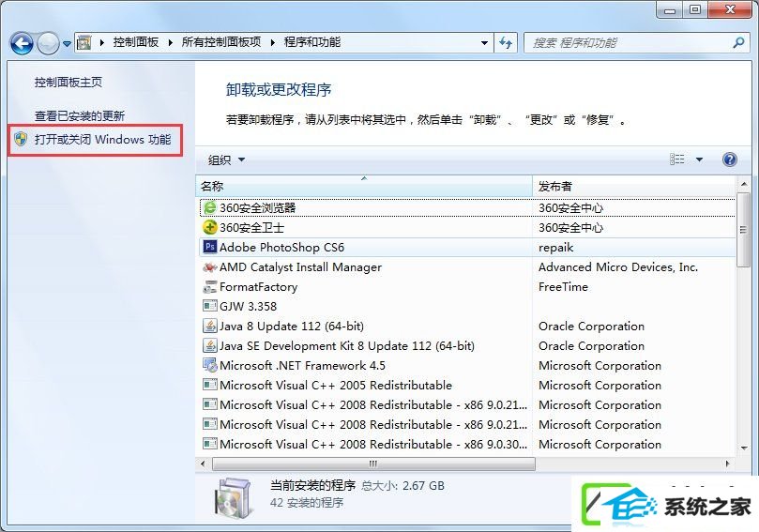This screenshot has height=532, width=759.
Task: Click publisher Advanced Micro Devices, Inc.
Action: (x=618, y=267)
